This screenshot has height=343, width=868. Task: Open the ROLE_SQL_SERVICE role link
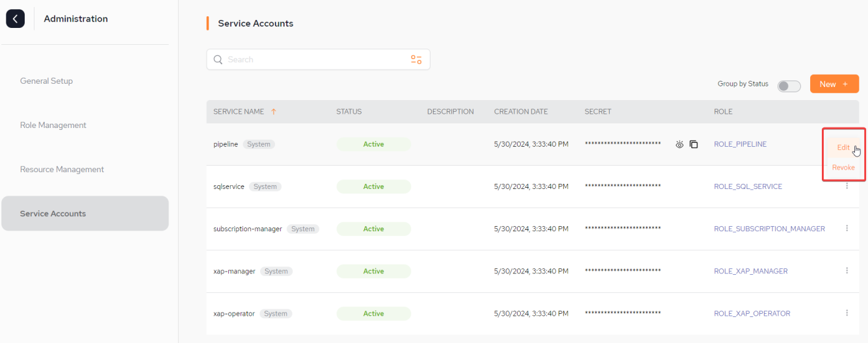tap(748, 186)
